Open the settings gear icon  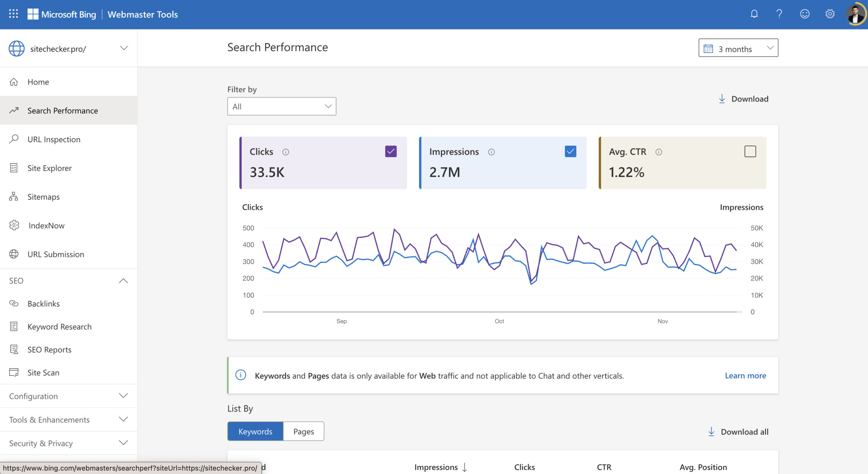click(830, 14)
